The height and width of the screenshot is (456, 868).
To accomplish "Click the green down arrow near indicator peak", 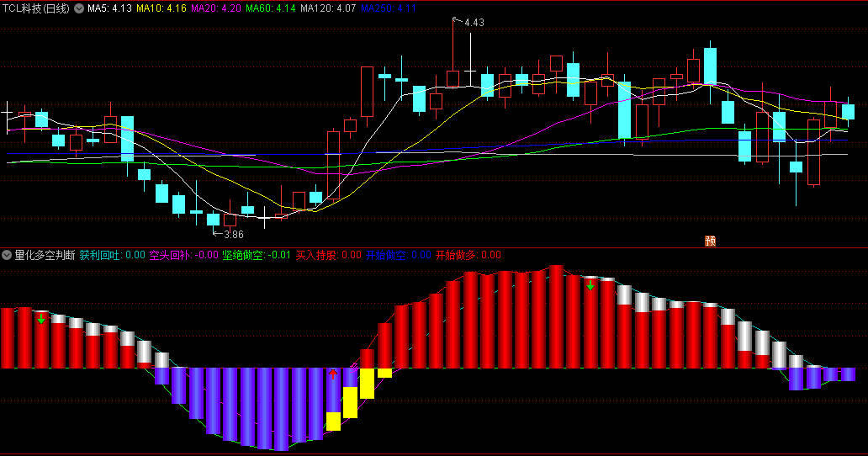I will 590,285.
